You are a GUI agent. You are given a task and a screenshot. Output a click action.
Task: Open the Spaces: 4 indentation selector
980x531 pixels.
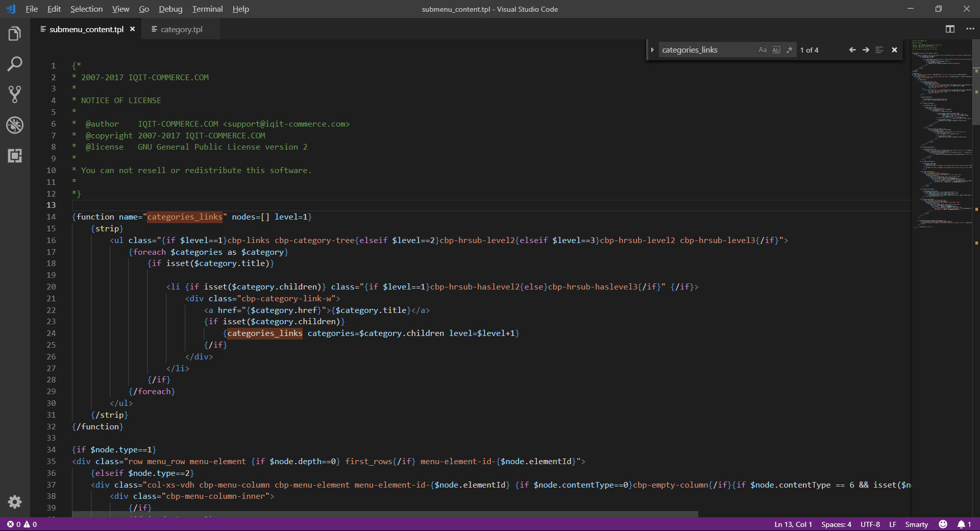point(836,524)
